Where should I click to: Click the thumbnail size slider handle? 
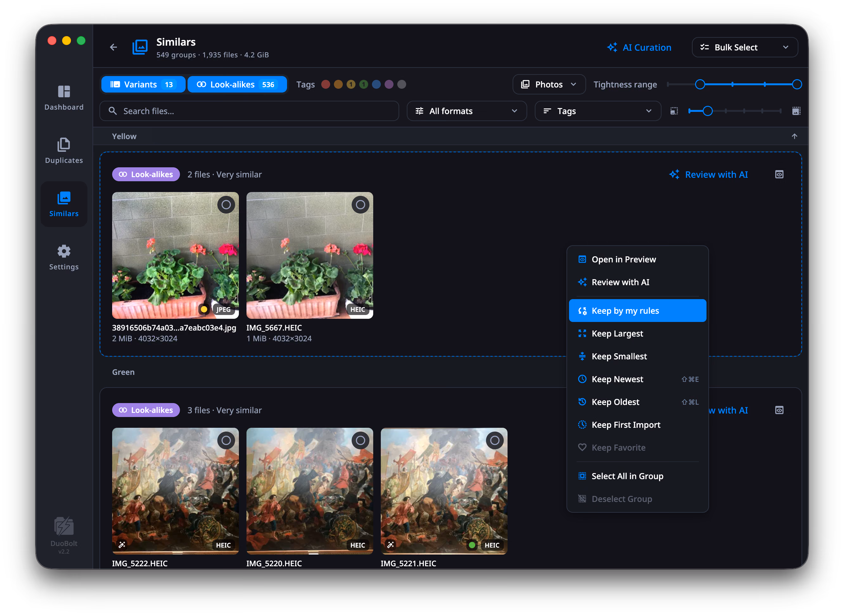click(x=707, y=111)
